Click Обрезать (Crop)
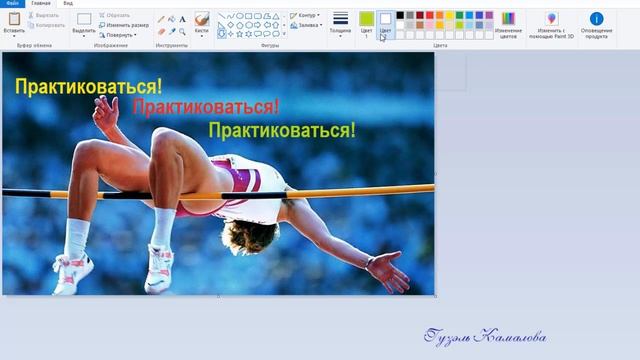640x360 pixels. [114, 15]
